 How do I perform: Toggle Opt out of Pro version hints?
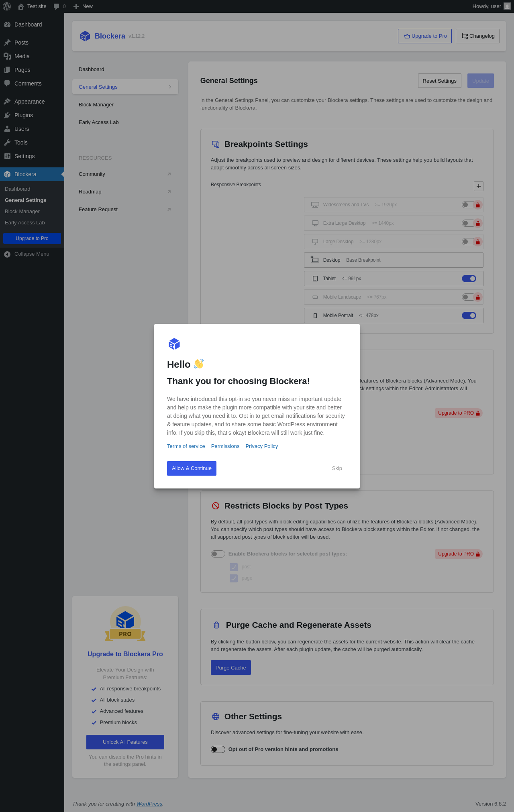tap(218, 749)
